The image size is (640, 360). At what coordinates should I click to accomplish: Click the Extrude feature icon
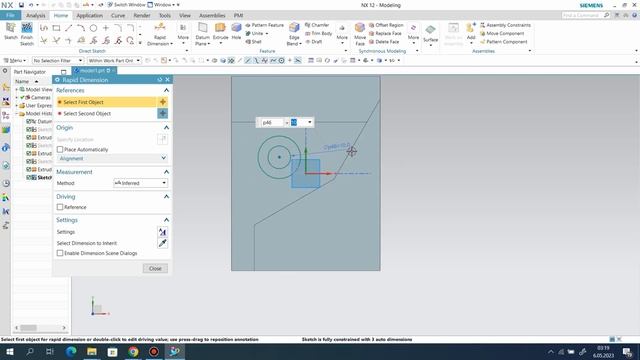tap(220, 28)
